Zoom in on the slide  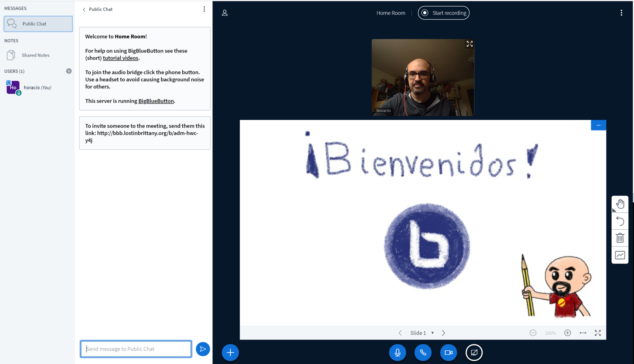(568, 332)
